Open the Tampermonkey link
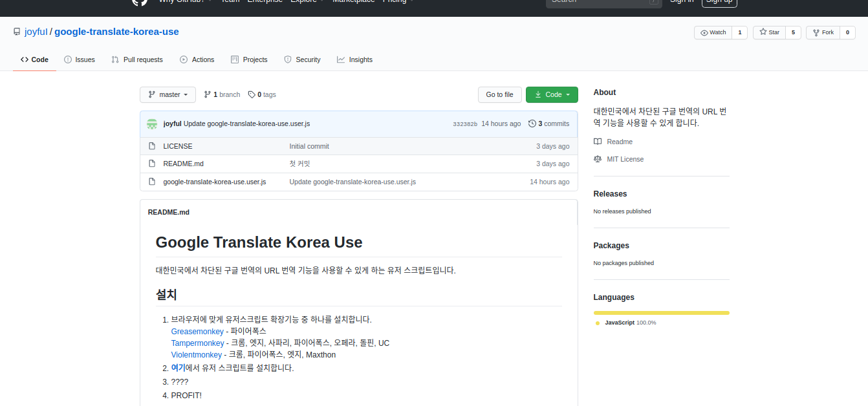868x406 pixels. point(197,343)
